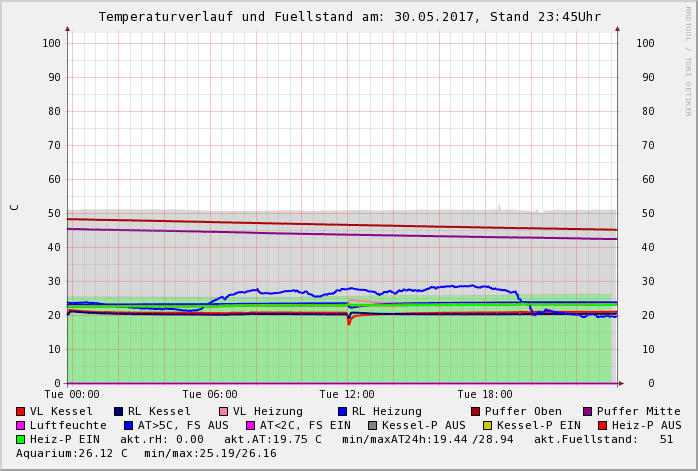Viewport: 698px width, 471px height.
Task: Click the red Heiz-P AUS legend swatch
Action: tap(602, 425)
